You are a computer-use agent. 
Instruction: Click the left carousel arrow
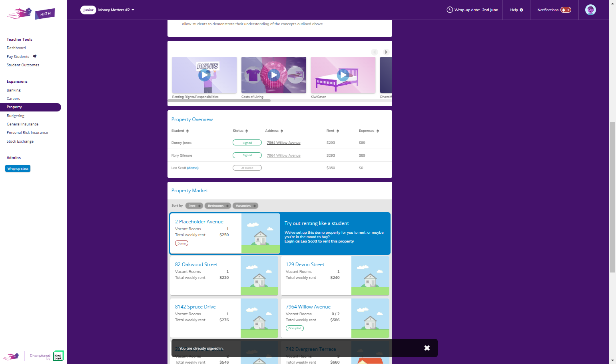375,52
